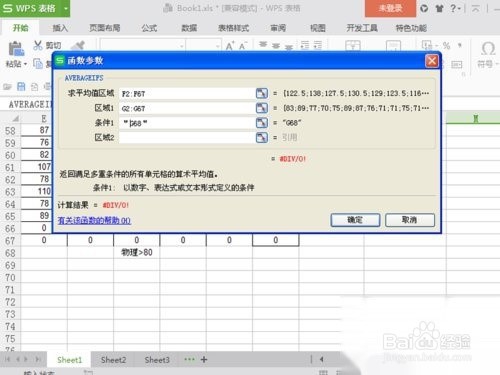The height and width of the screenshot is (375, 500).
Task: Click the empty 区域2 input field
Action: pyautogui.click(x=187, y=138)
